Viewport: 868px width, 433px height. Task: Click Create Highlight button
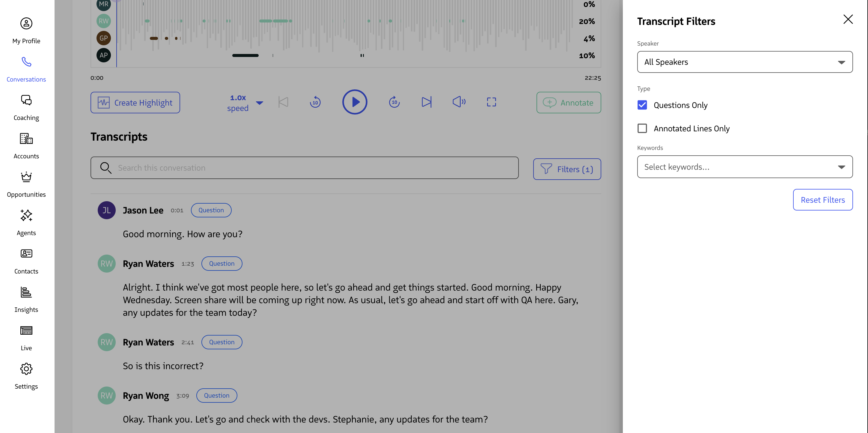(135, 103)
